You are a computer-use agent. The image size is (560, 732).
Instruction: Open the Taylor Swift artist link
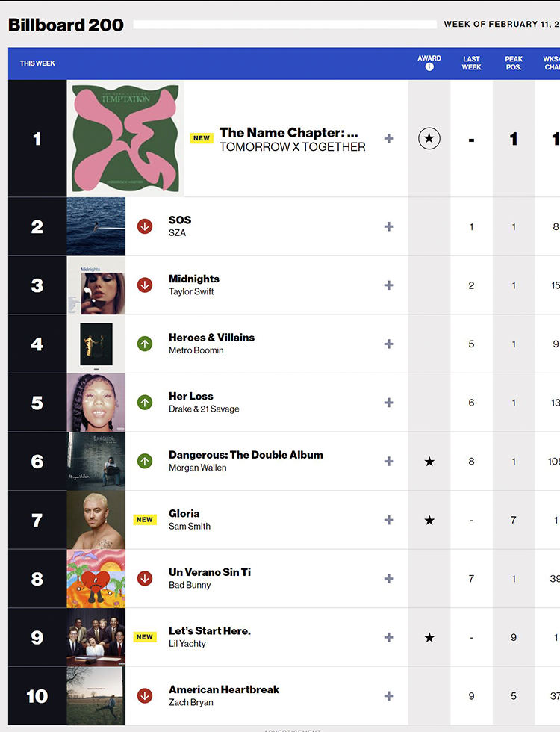click(x=191, y=292)
